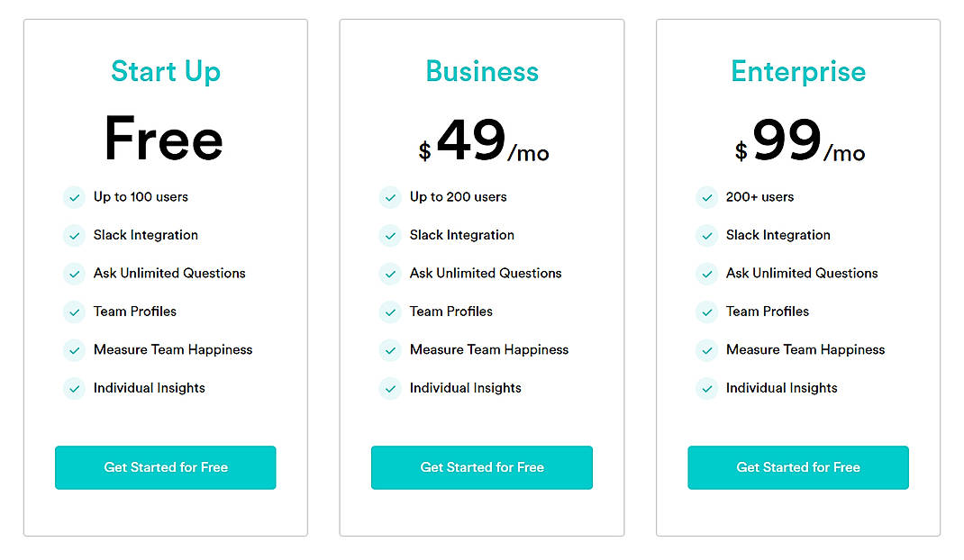
Task: Click the checkmark beside 200+ users in Enterprise
Action: click(x=706, y=197)
